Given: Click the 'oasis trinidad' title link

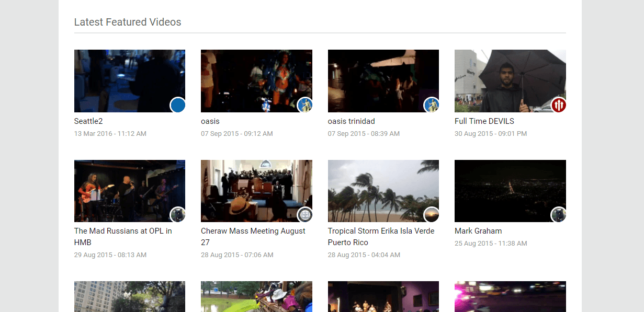Looking at the screenshot, I should pos(352,121).
